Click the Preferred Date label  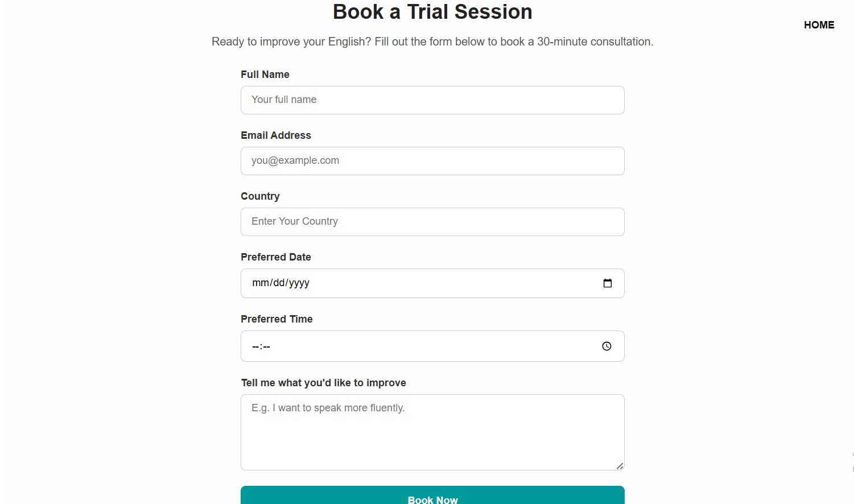click(276, 257)
